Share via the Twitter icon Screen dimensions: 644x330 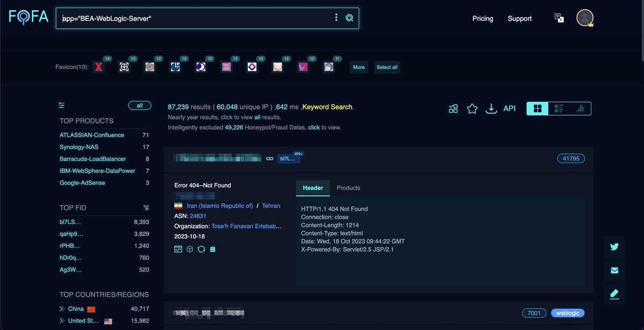[614, 247]
